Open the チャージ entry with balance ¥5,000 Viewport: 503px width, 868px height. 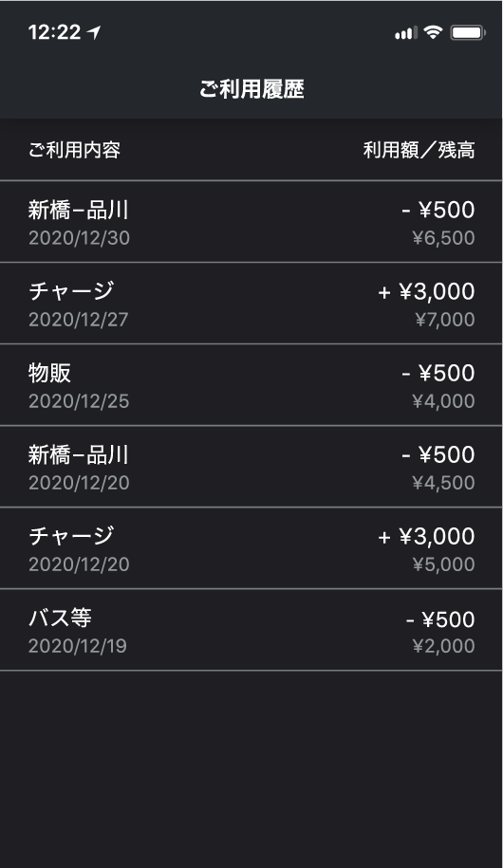pyautogui.click(x=251, y=548)
